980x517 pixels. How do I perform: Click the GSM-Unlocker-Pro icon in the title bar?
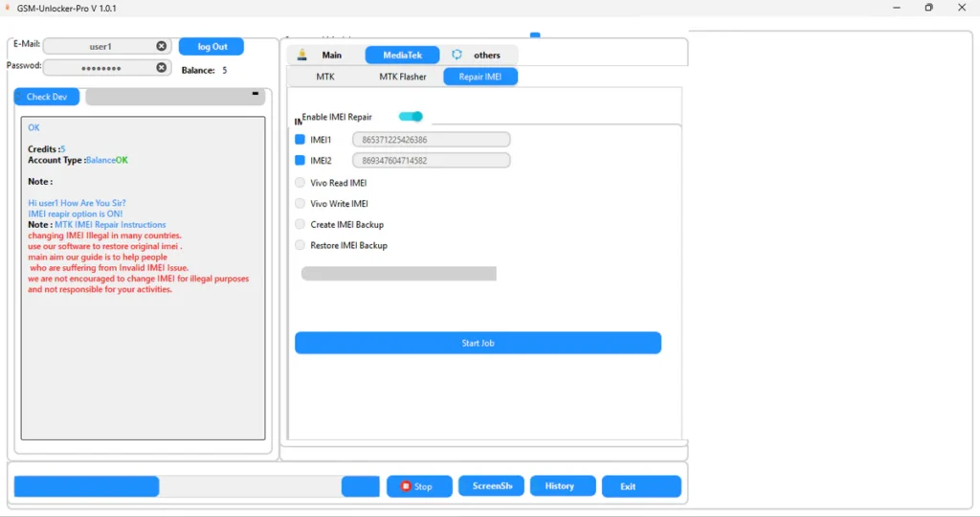8,8
